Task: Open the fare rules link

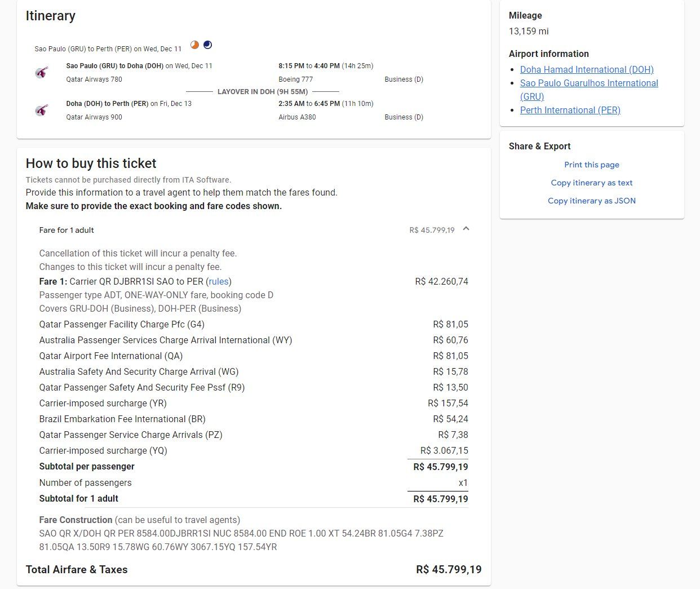Action: (219, 281)
